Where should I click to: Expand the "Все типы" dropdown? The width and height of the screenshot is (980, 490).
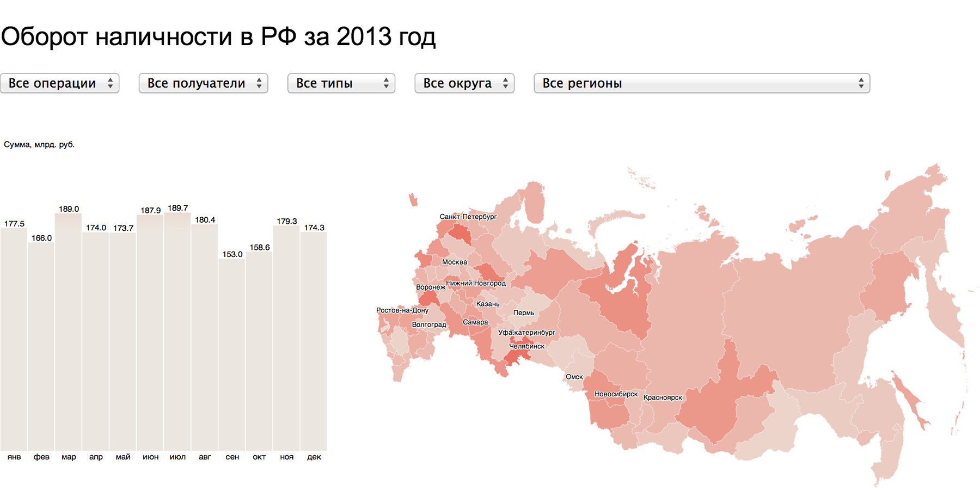(x=341, y=83)
